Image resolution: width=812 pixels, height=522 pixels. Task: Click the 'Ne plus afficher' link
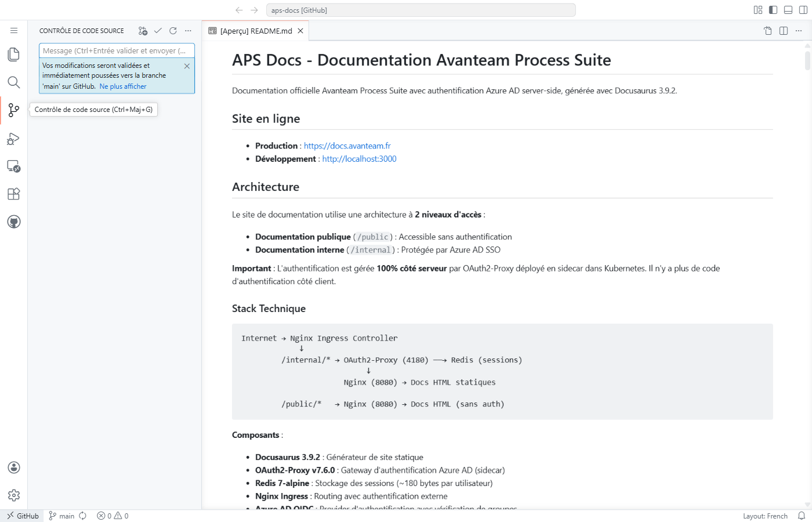123,86
